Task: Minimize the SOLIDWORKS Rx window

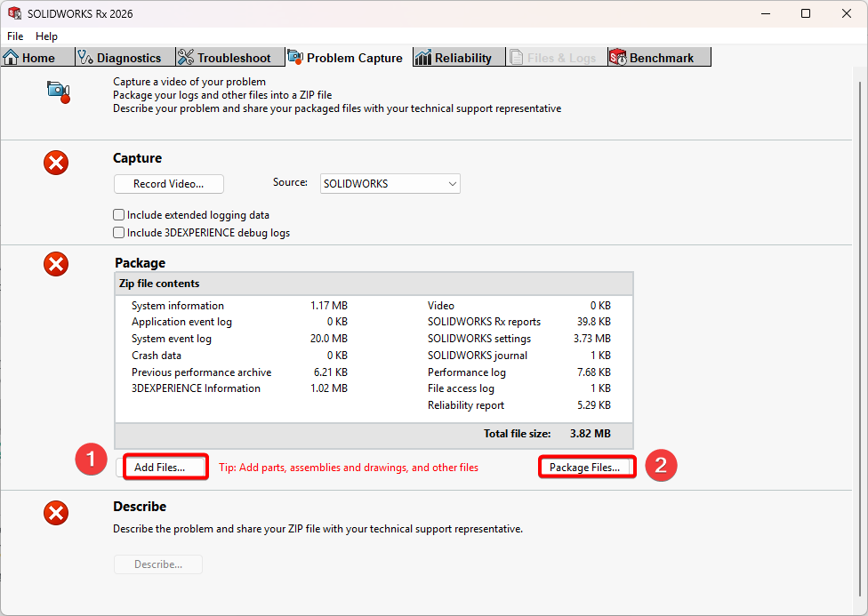Action: coord(766,13)
